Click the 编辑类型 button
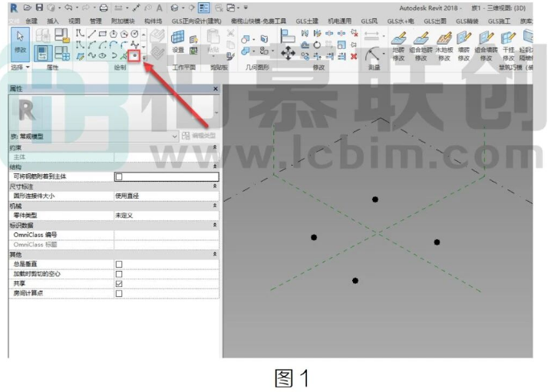Viewport: 551px width, 392px height. coord(199,136)
